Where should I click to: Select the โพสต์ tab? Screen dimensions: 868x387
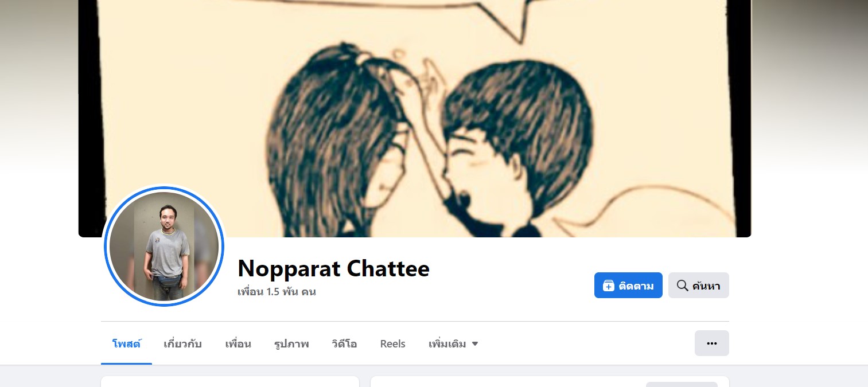(127, 344)
